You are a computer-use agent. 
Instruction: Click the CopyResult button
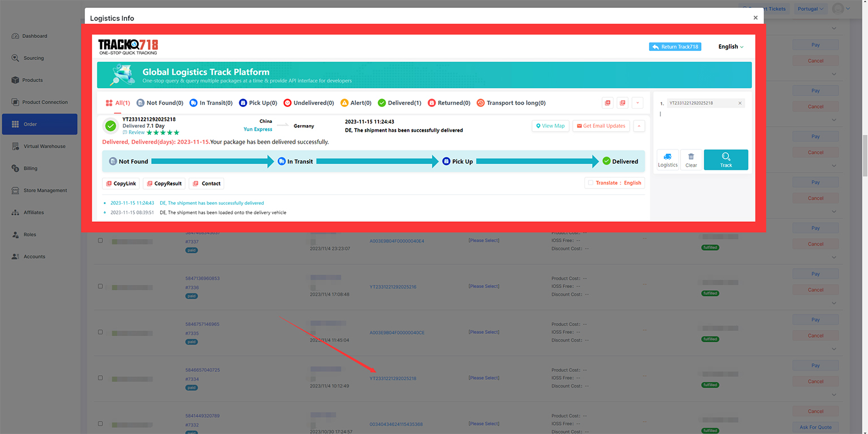[164, 183]
